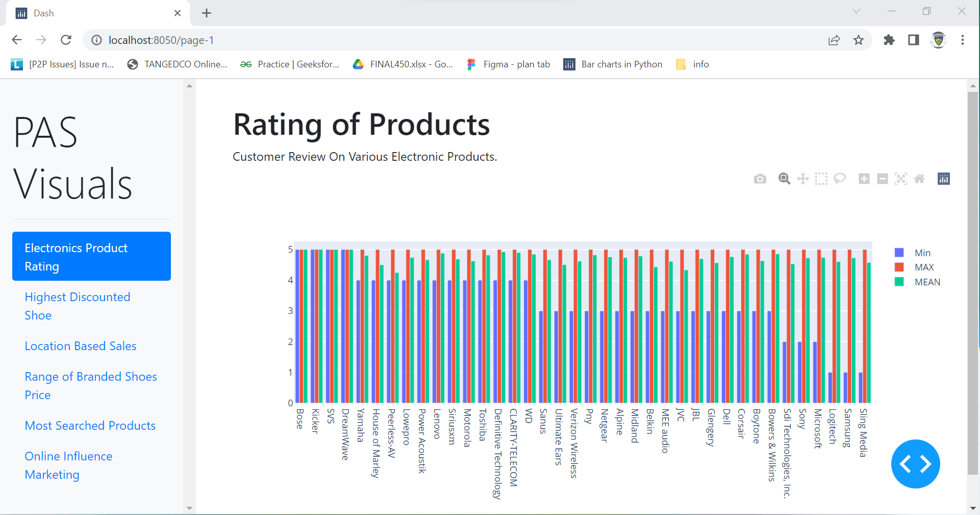Bookmark this tab star icon
The width and height of the screenshot is (980, 515).
859,40
